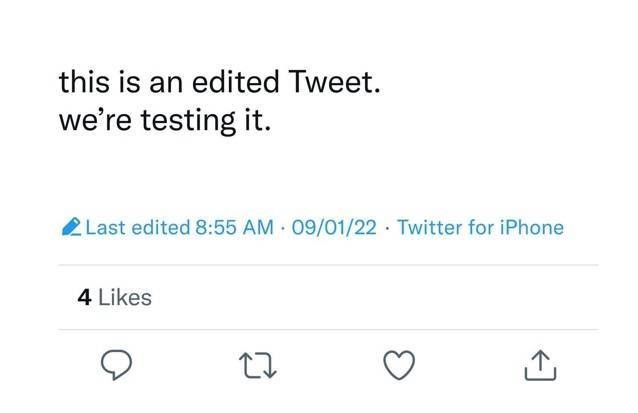The height and width of the screenshot is (413, 638).
Task: Click the word "edited" in tweet body
Action: (x=235, y=82)
